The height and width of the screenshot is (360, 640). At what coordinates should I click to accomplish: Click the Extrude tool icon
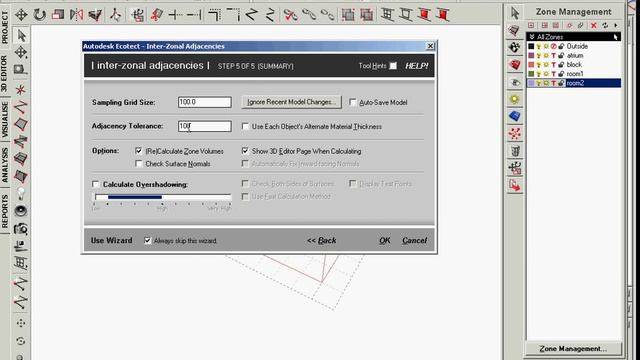coord(95,15)
